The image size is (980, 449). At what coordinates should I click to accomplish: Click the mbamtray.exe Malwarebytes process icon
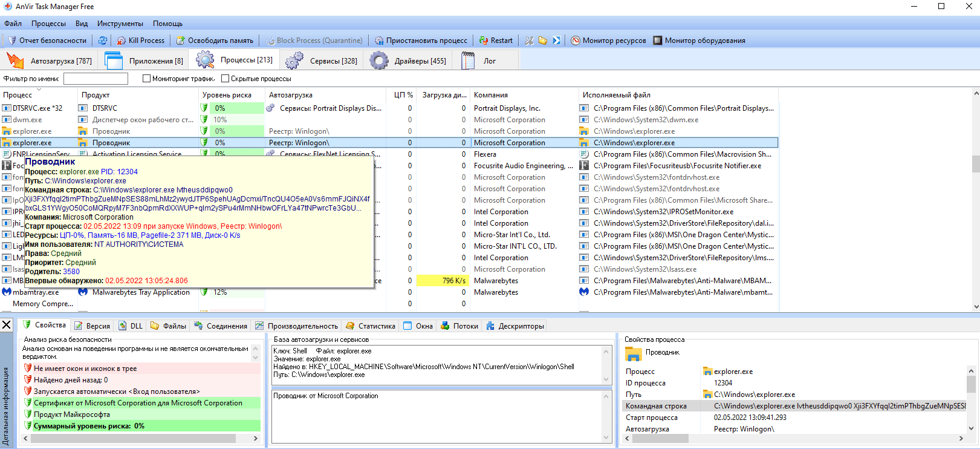click(7, 292)
